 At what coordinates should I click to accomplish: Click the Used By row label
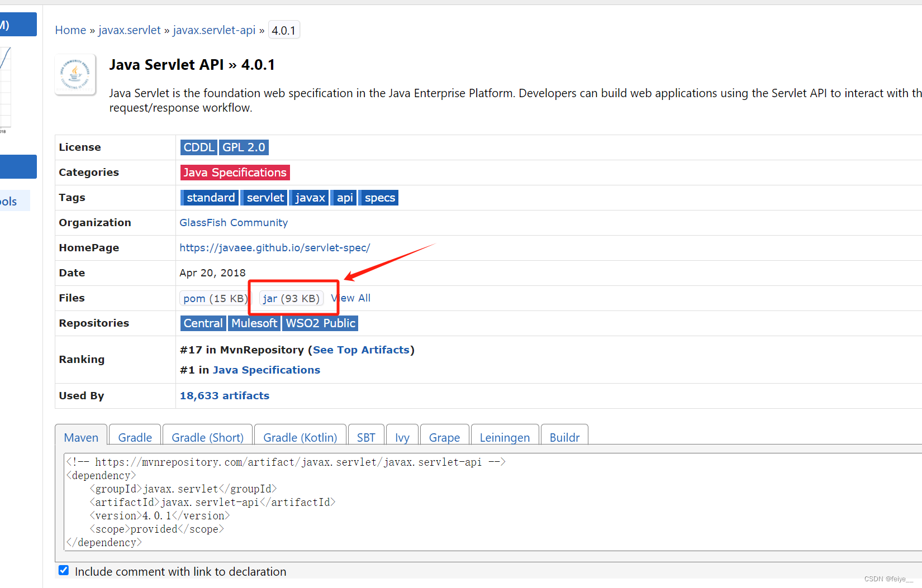pos(82,396)
